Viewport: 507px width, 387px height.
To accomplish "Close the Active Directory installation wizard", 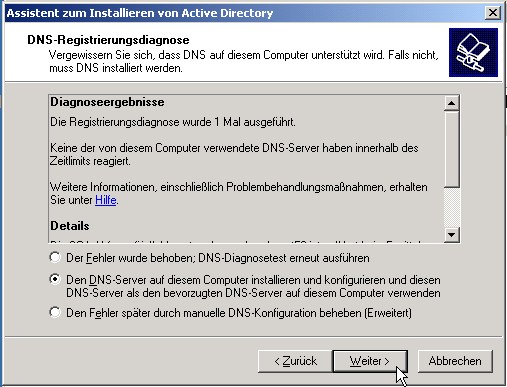I will pyautogui.click(x=493, y=13).
